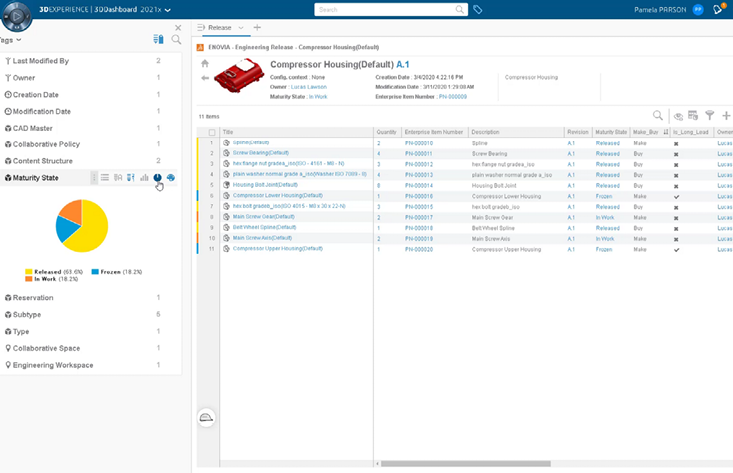
Task: Switch Maturity State to alphabetical view
Action: 118,178
